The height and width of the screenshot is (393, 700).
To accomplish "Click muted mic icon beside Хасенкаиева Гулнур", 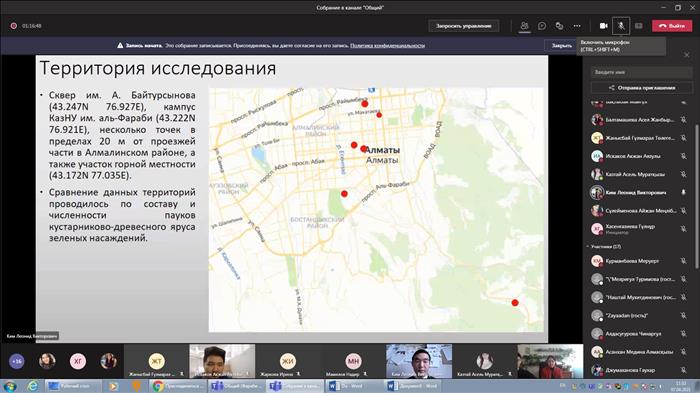I will point(683,229).
